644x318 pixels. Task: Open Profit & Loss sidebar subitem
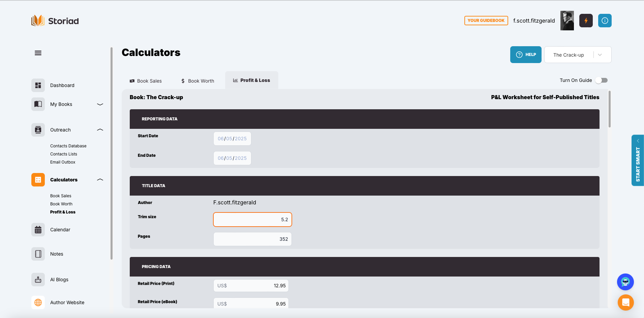point(63,212)
